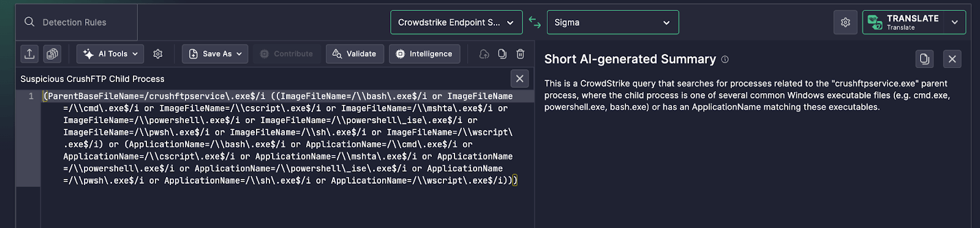
Task: Open the Save As dropdown
Action: 215,54
